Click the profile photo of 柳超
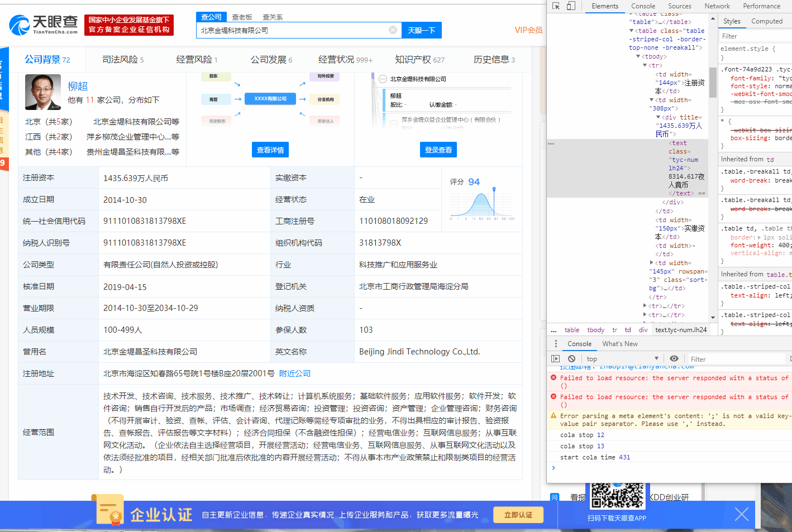This screenshot has width=792, height=532. [x=43, y=92]
